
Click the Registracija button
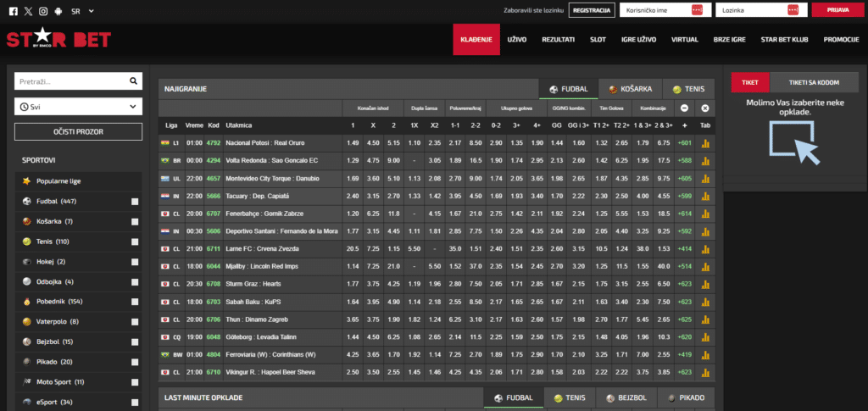[592, 10]
